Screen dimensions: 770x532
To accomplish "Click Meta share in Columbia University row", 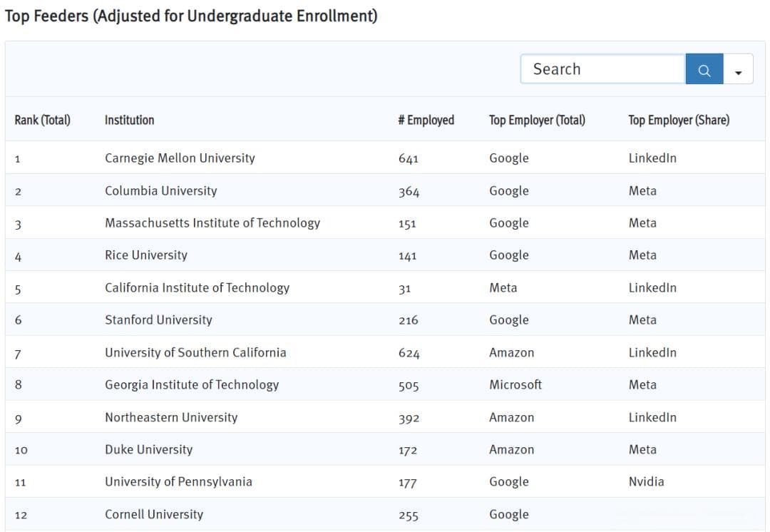I will [x=642, y=190].
